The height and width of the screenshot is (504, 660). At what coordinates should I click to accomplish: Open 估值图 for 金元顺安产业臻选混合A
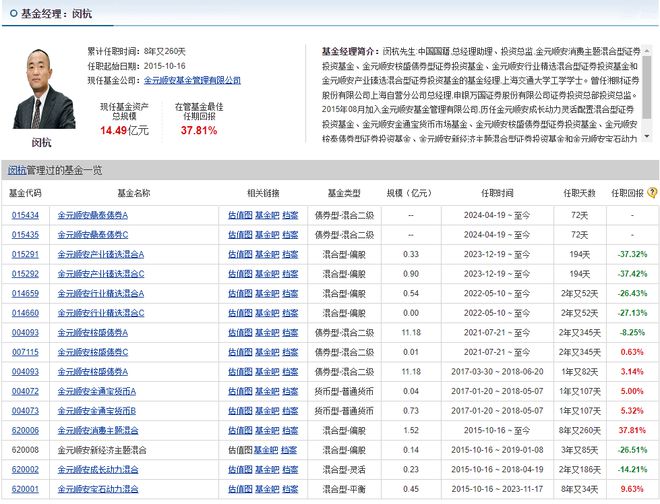(x=239, y=254)
